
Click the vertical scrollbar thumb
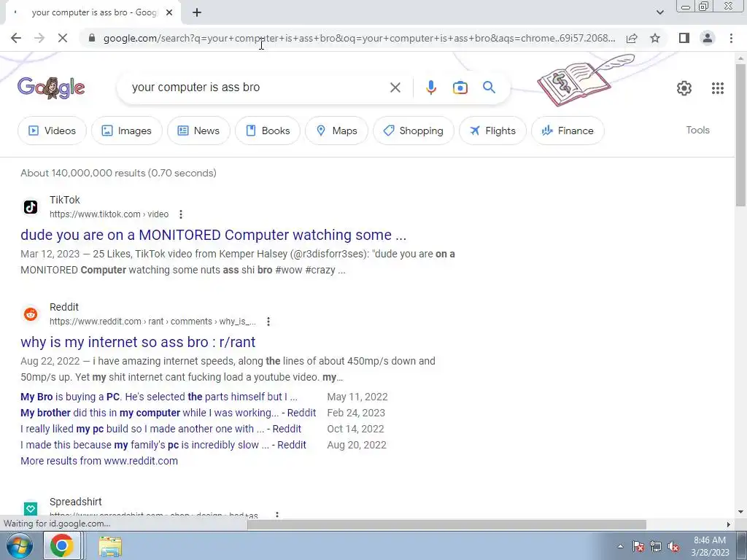(740, 135)
